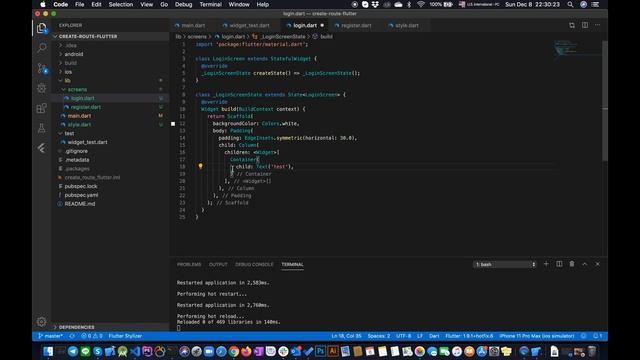
Task: Click the Wi-Fi icon in the menu bar
Action: (420, 4)
